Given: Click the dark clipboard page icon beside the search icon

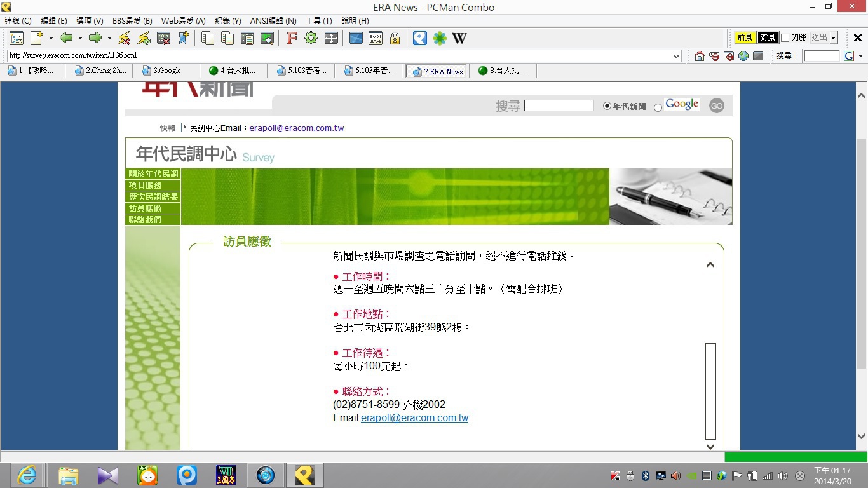Looking at the screenshot, I should pyautogui.click(x=247, y=38).
